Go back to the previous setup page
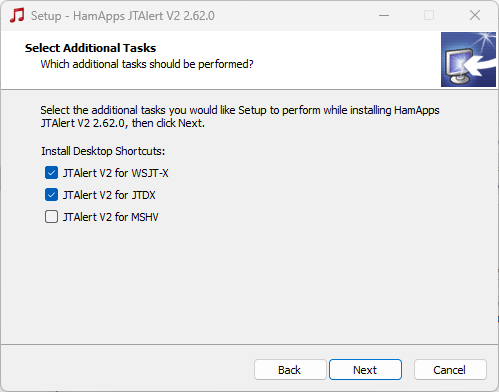This screenshot has height=392, width=499. (x=290, y=370)
